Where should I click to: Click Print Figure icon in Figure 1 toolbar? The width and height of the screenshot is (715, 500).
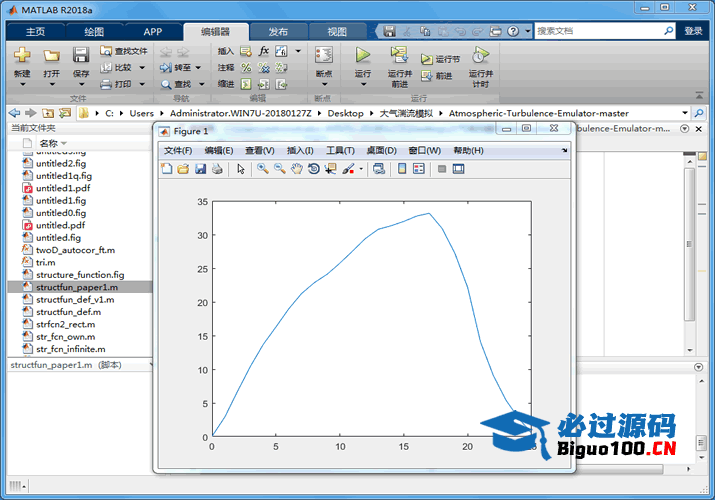217,169
